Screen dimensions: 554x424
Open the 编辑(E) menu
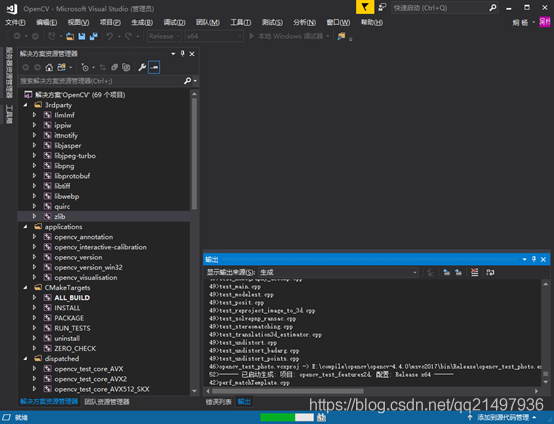click(46, 22)
